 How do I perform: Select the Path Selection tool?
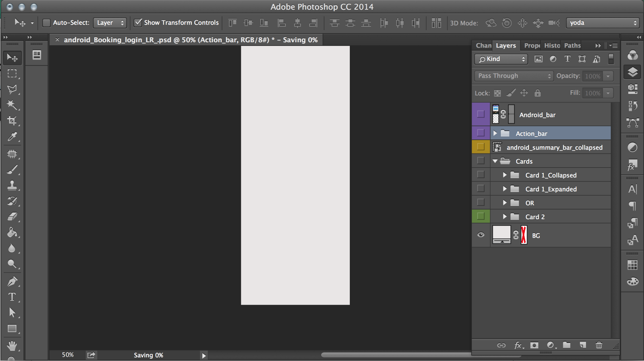coord(12,313)
